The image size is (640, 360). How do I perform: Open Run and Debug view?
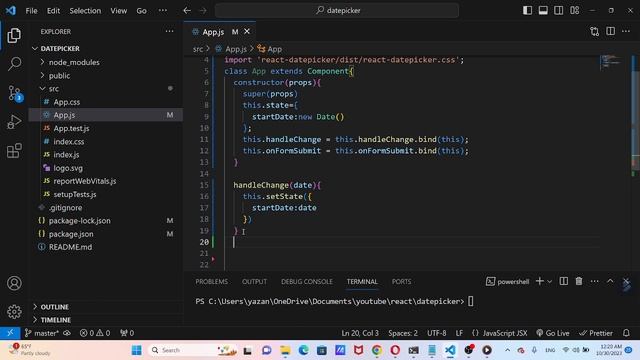tap(14, 122)
